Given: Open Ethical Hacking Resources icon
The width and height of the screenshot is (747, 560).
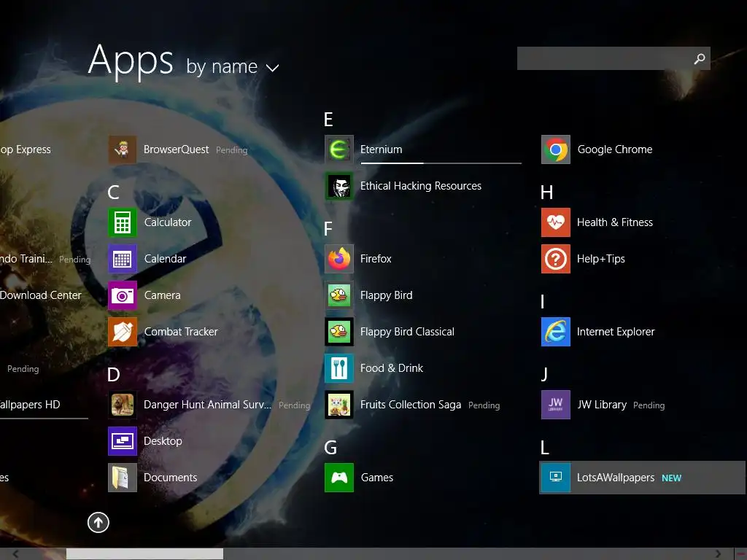Looking at the screenshot, I should click(x=339, y=186).
